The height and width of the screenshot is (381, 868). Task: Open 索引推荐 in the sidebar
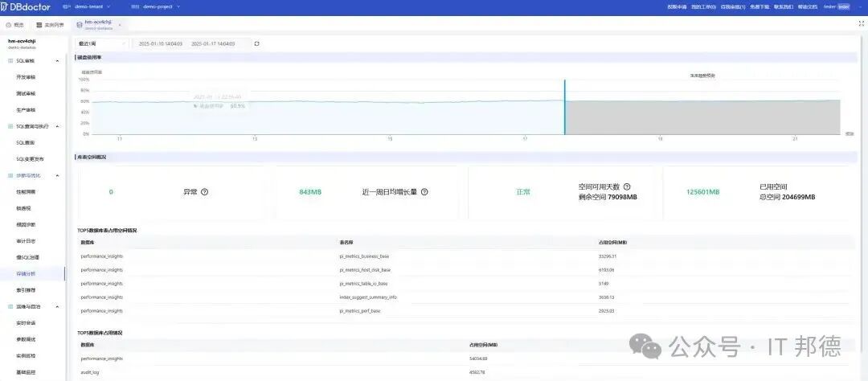[26, 290]
